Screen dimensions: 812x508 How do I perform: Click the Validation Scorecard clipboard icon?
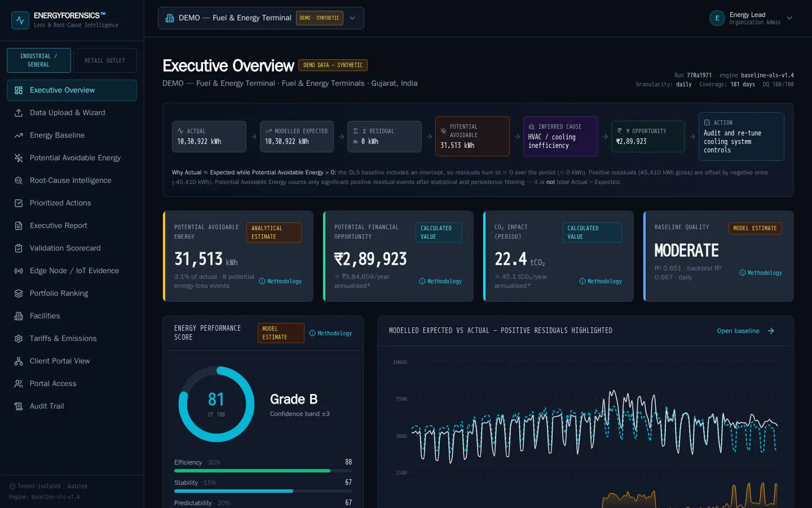tap(19, 248)
